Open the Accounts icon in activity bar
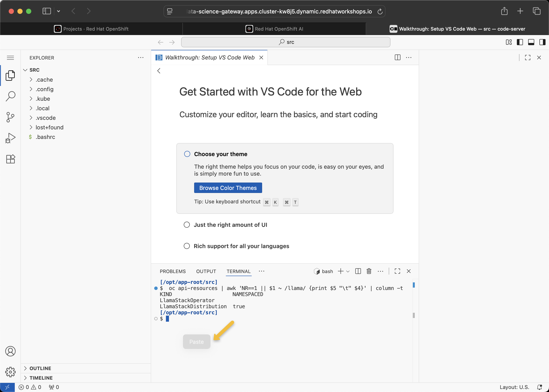The image size is (549, 392). coord(10,351)
